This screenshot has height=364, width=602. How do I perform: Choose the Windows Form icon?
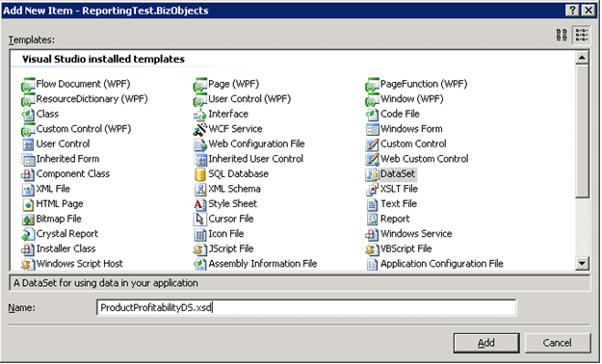(x=372, y=129)
